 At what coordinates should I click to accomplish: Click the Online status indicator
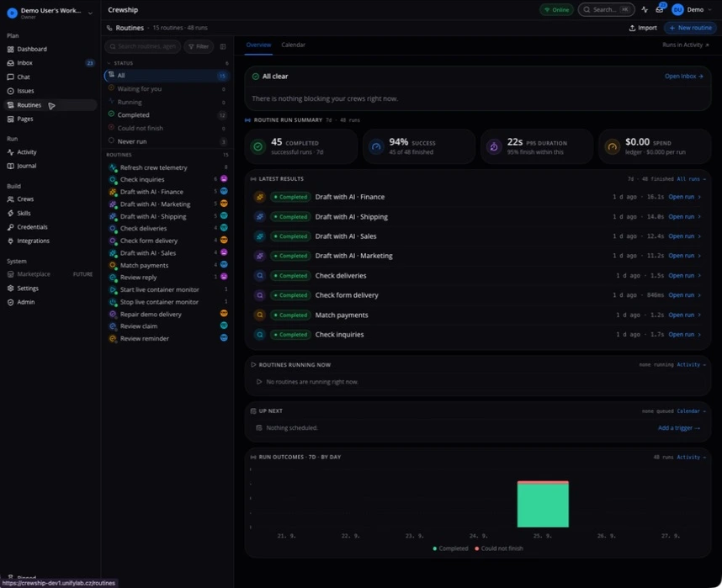point(556,9)
